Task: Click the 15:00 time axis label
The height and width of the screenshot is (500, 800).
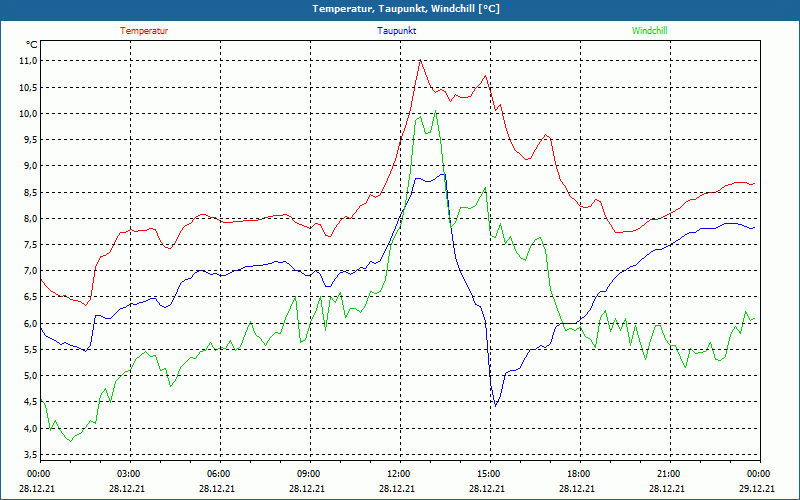Action: pos(489,474)
